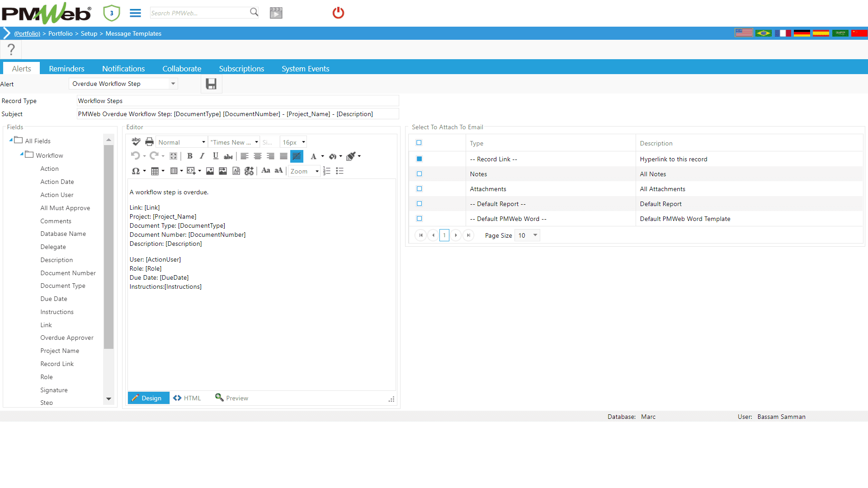Click the Subject text field

(238, 114)
